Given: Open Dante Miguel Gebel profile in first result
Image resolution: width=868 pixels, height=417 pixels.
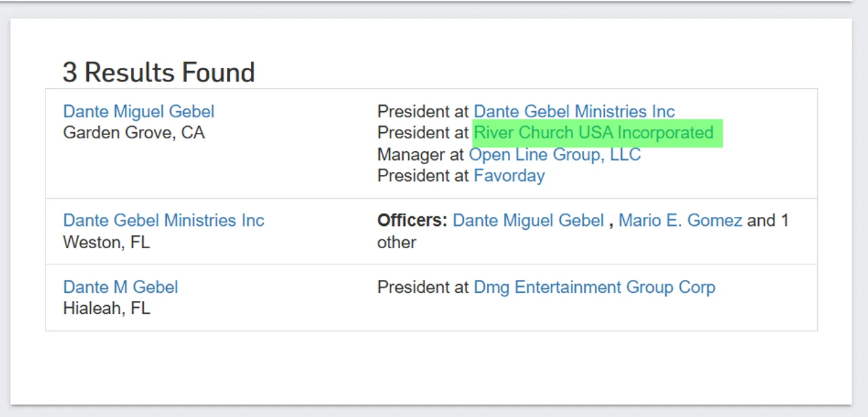Looking at the screenshot, I should pyautogui.click(x=138, y=112).
